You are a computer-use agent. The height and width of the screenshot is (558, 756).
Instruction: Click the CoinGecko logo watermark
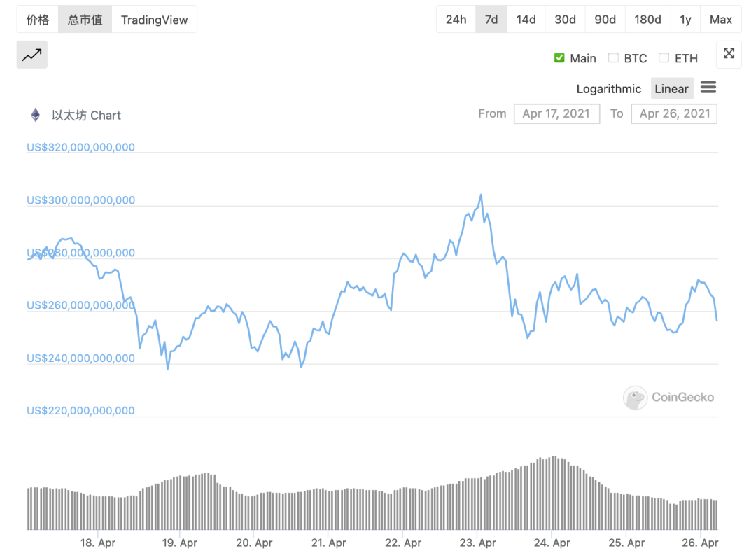coord(635,398)
